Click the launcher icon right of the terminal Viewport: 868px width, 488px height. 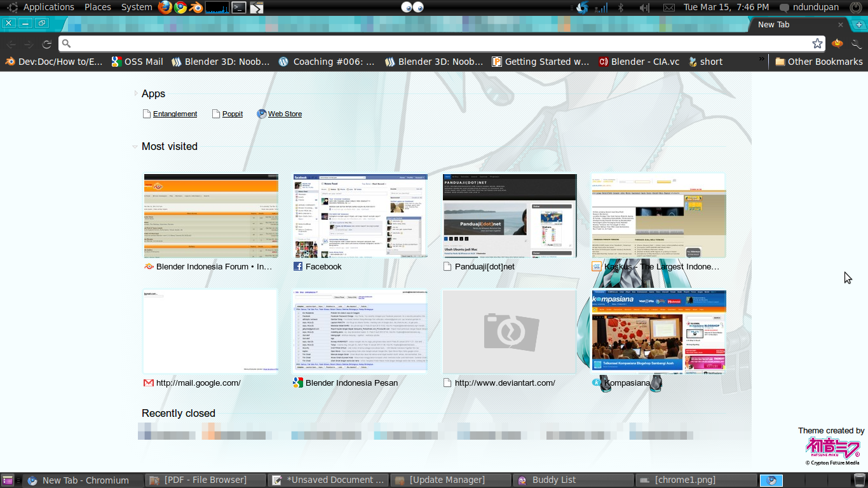[256, 8]
